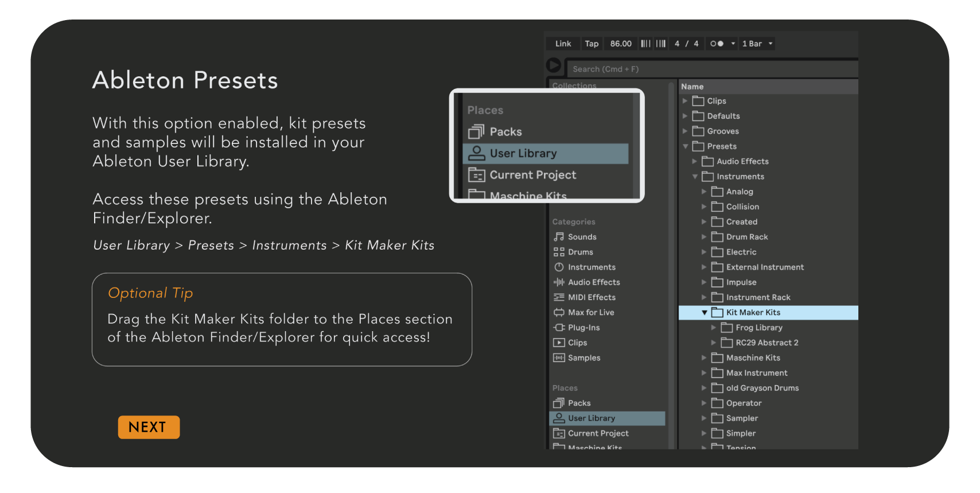Toggle the metronome circles icon
The height and width of the screenshot is (493, 980).
pos(717,44)
